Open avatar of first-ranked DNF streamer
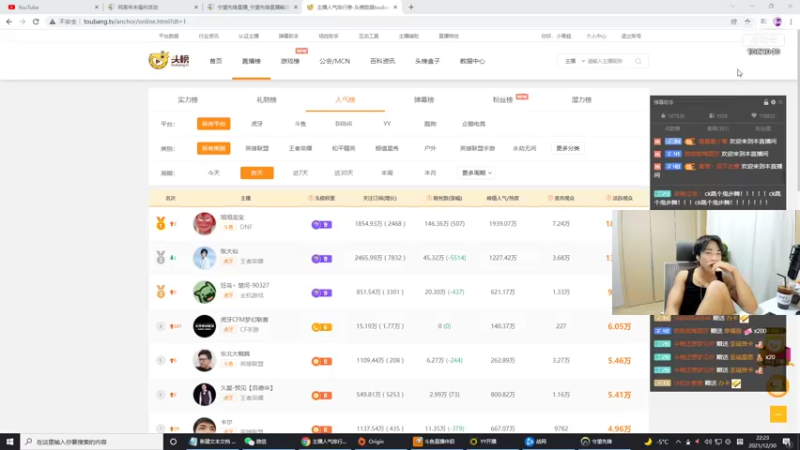Image resolution: width=800 pixels, height=450 pixels. click(x=204, y=223)
